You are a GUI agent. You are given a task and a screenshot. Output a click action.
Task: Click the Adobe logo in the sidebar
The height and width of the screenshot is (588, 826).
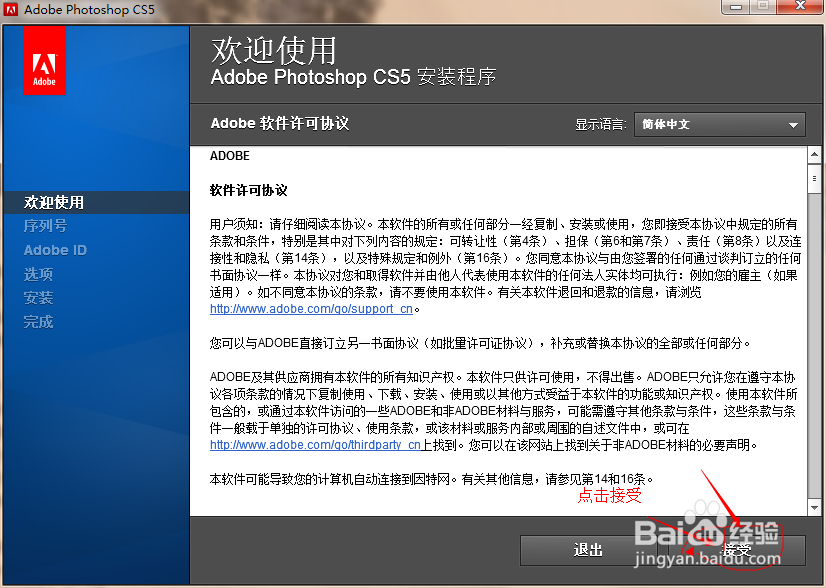(x=44, y=61)
